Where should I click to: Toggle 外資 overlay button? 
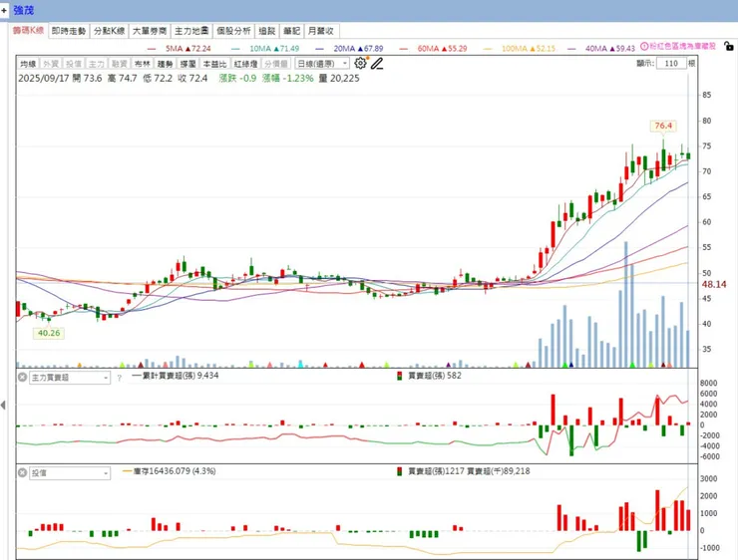(x=51, y=64)
